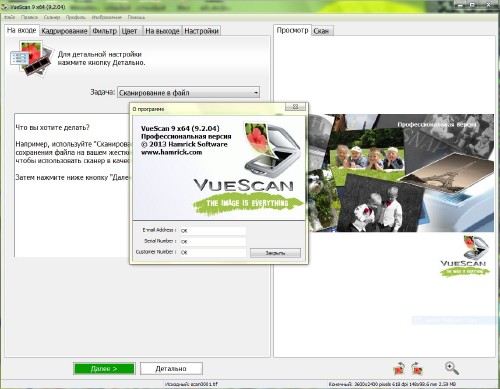This screenshot has width=500, height=389.
Task: Click the preview collage image
Action: (401, 173)
